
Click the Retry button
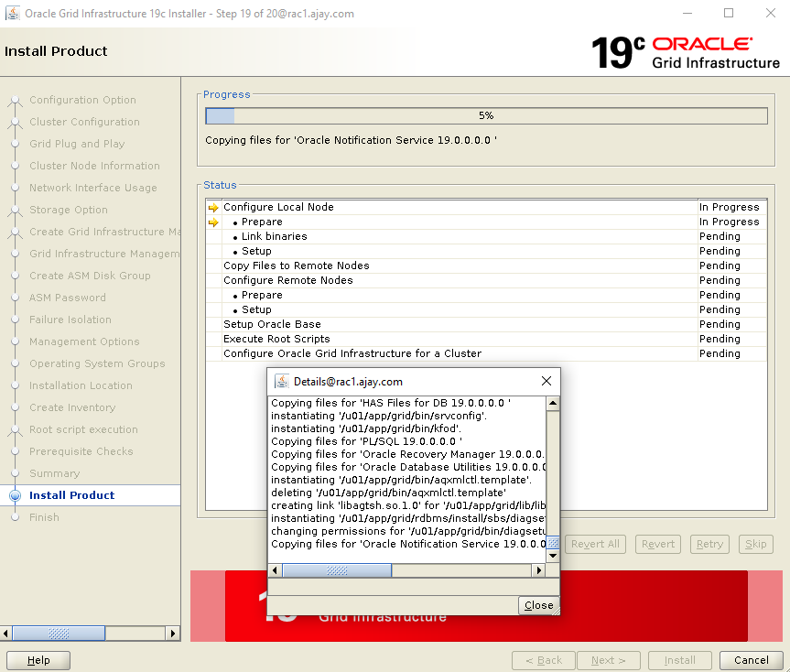pos(709,544)
